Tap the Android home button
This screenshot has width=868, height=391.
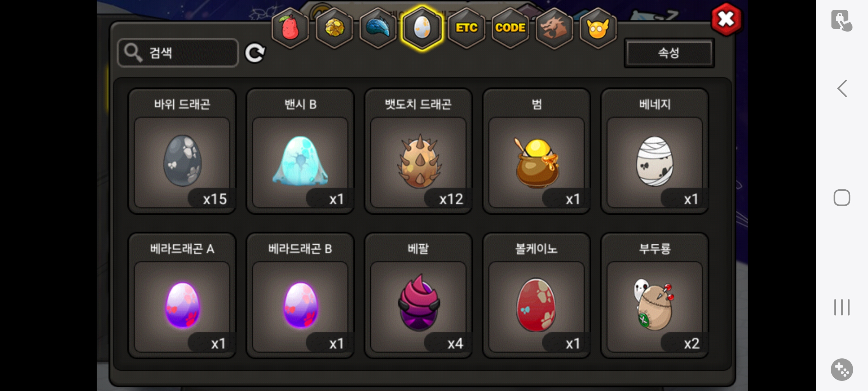[x=842, y=198]
